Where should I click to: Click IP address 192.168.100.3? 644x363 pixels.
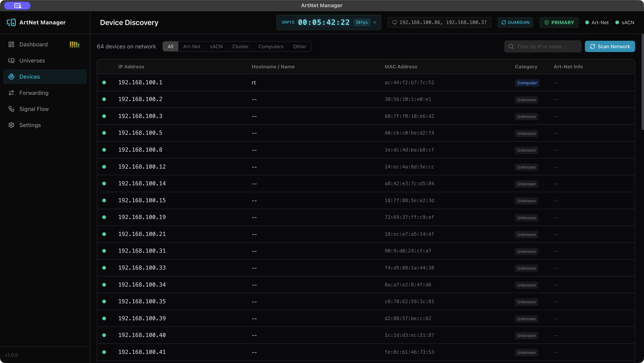[x=140, y=116]
